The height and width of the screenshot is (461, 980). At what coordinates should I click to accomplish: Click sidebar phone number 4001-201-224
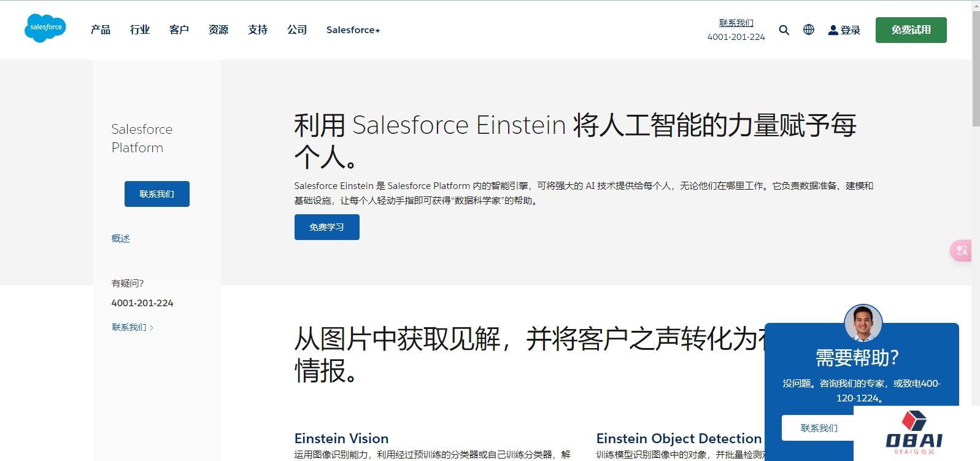click(142, 303)
